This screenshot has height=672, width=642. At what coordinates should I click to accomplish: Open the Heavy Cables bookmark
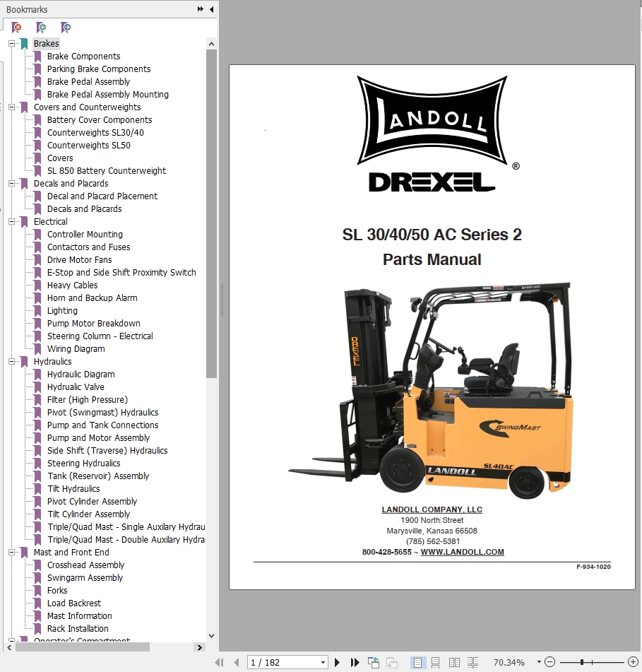(x=72, y=285)
